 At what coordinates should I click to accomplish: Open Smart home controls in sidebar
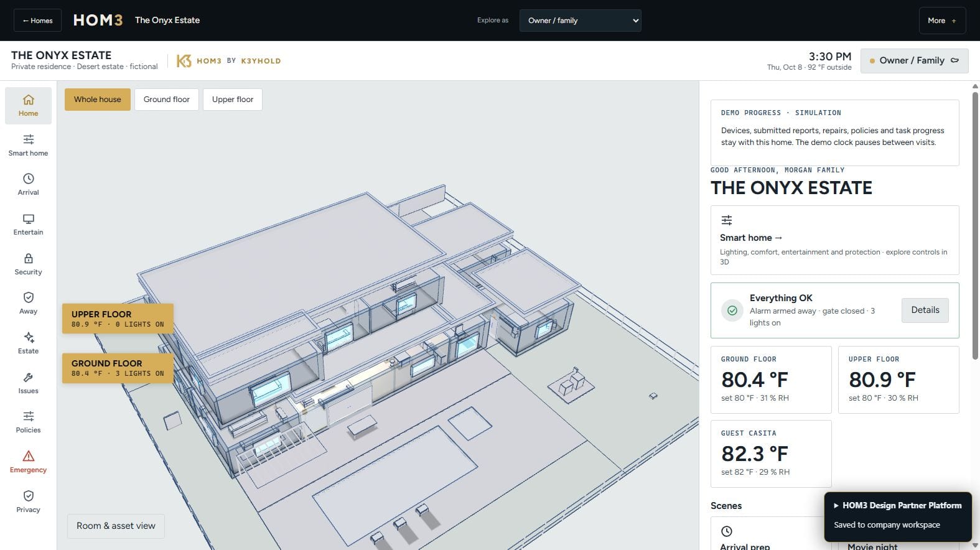(x=28, y=145)
